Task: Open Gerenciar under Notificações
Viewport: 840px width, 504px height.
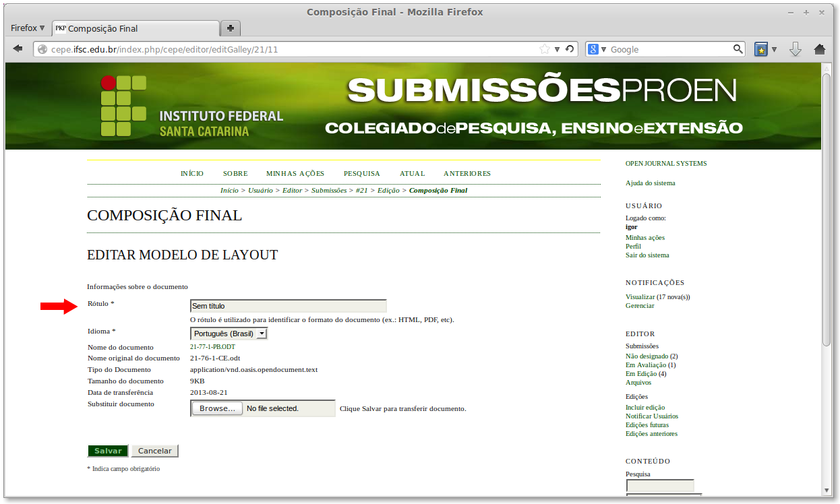Action: [638, 305]
